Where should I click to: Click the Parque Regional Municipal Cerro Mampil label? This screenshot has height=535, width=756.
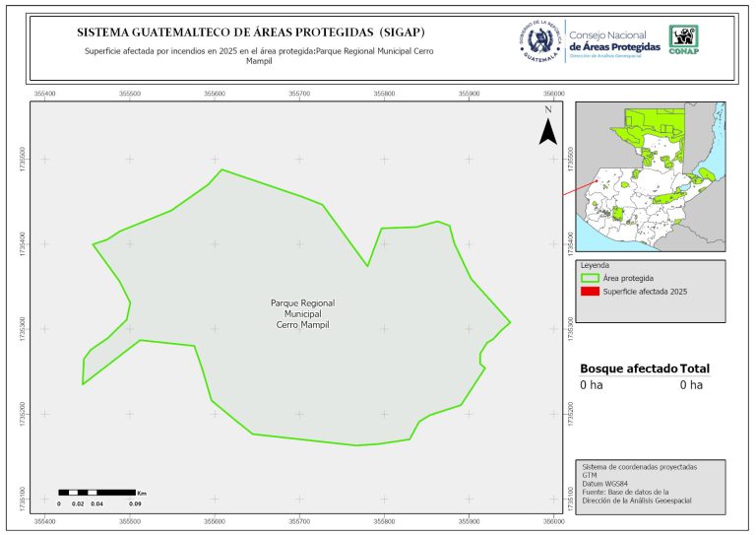coord(302,313)
